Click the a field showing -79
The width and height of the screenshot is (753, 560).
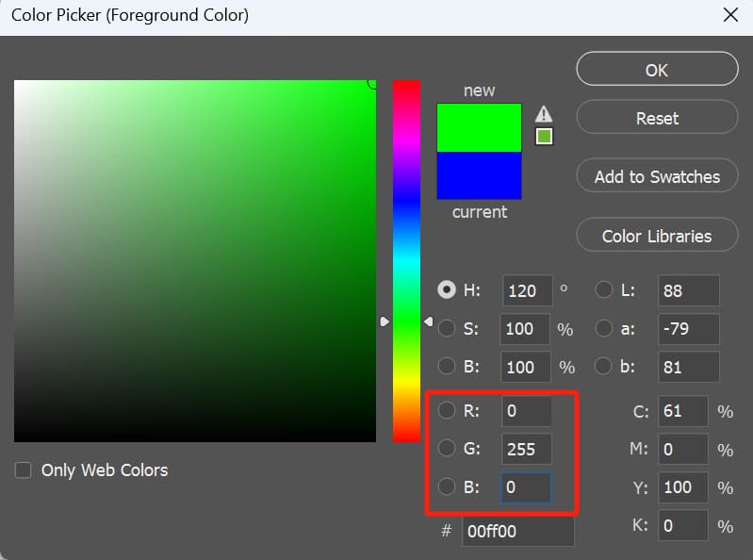pos(689,329)
